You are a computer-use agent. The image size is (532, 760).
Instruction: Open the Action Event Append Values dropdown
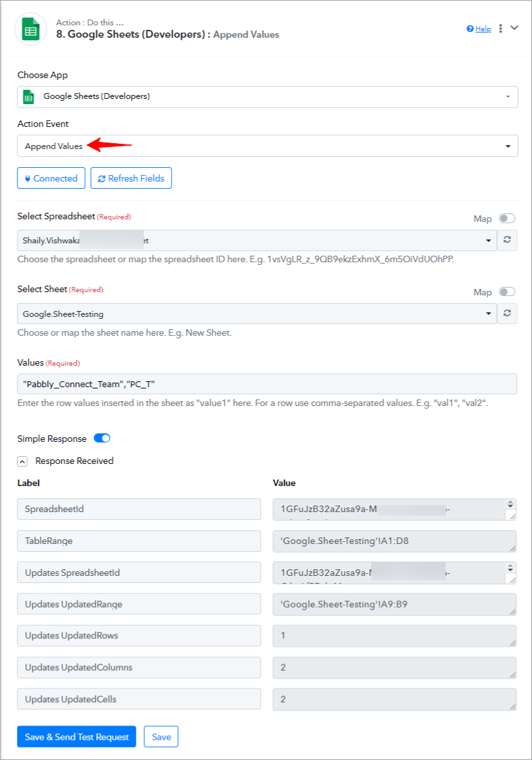point(267,146)
